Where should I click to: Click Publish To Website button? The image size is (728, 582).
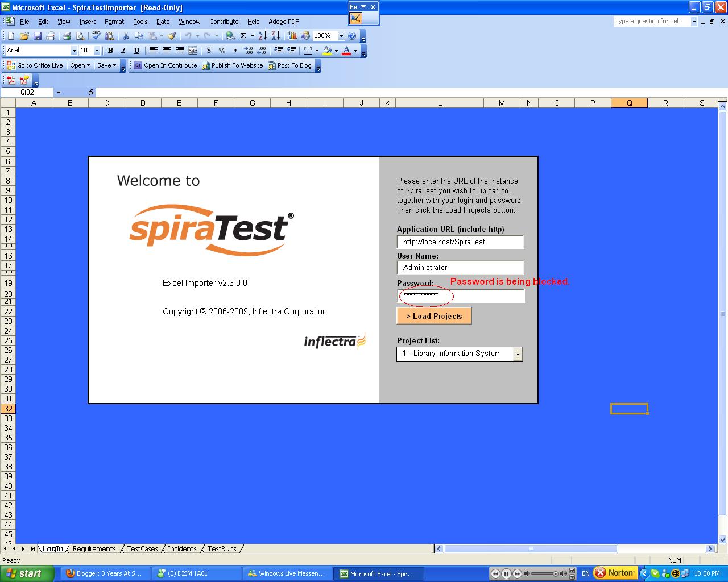pos(233,65)
